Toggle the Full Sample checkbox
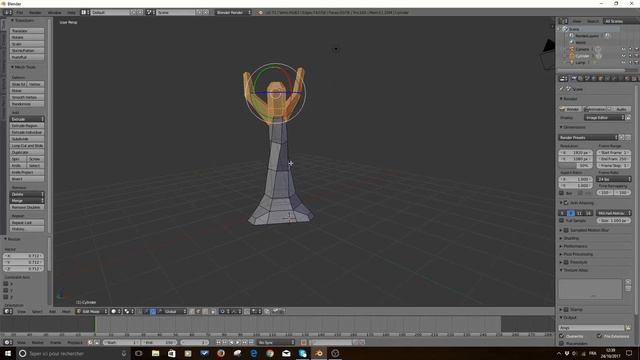 (562, 220)
